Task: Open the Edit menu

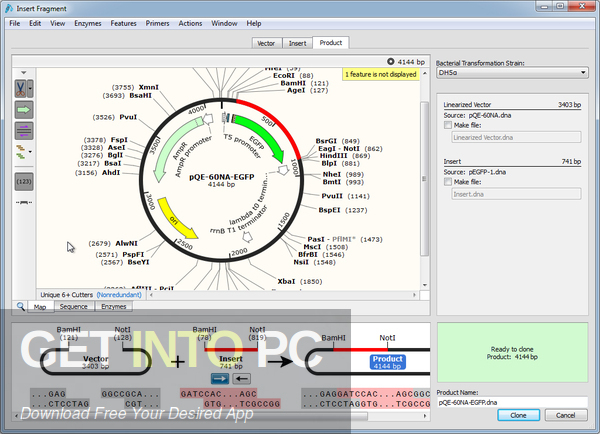Action: coord(35,23)
